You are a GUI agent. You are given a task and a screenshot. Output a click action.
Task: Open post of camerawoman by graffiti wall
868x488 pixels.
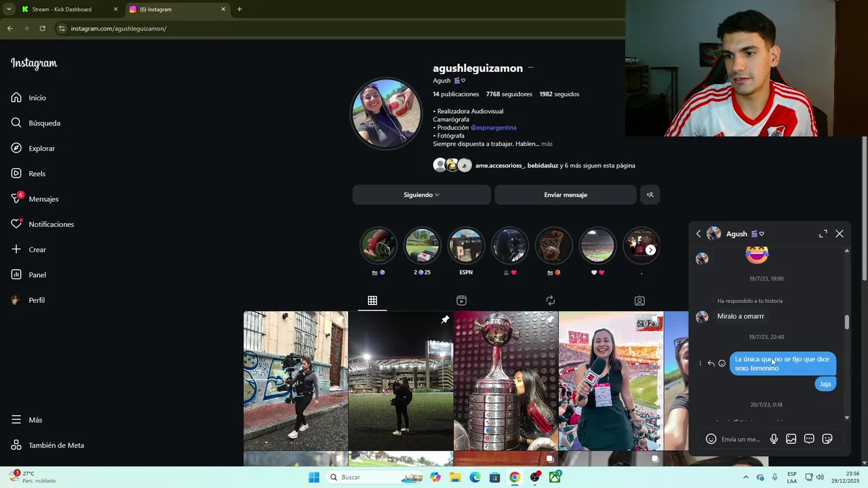point(296,381)
